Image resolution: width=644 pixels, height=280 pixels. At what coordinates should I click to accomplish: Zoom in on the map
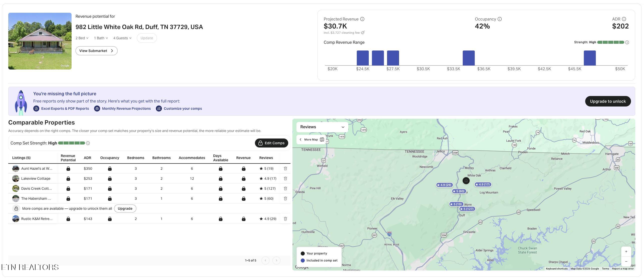[x=626, y=251]
